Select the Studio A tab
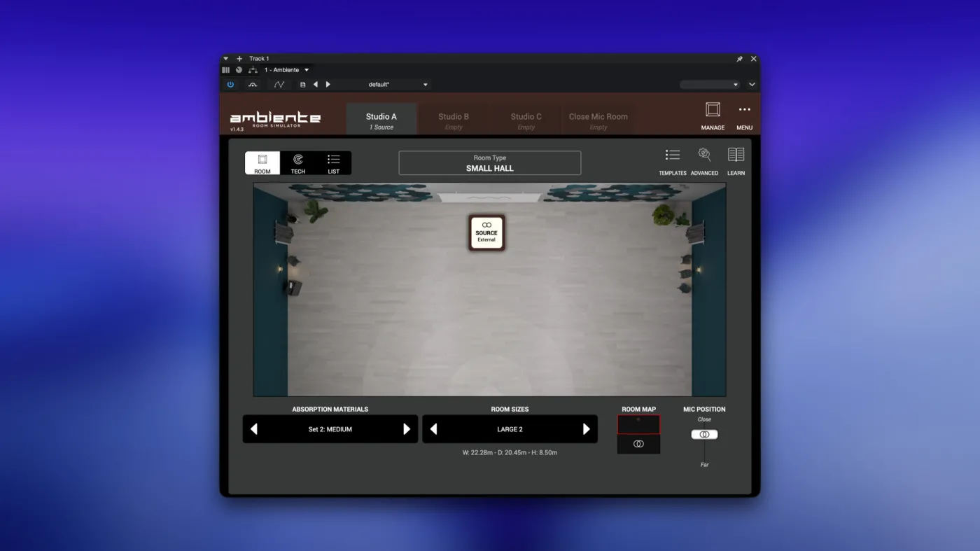980x551 pixels. tap(381, 120)
